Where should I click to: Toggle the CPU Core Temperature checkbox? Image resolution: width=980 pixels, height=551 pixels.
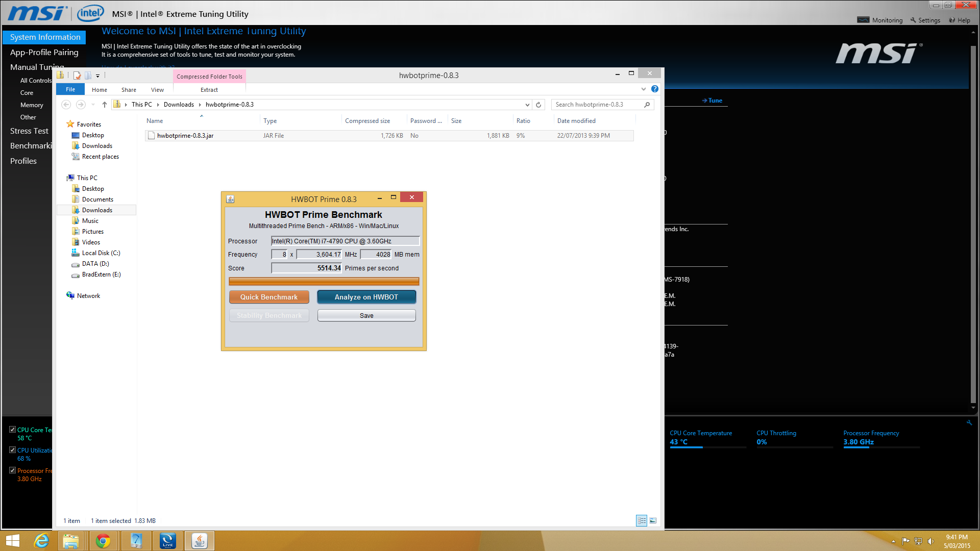pyautogui.click(x=13, y=430)
